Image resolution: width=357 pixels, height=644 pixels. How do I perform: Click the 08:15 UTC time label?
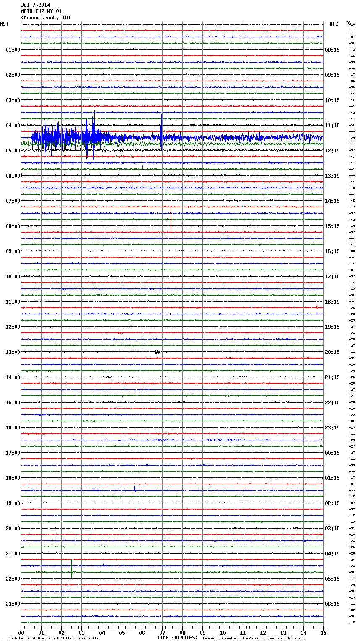[332, 50]
